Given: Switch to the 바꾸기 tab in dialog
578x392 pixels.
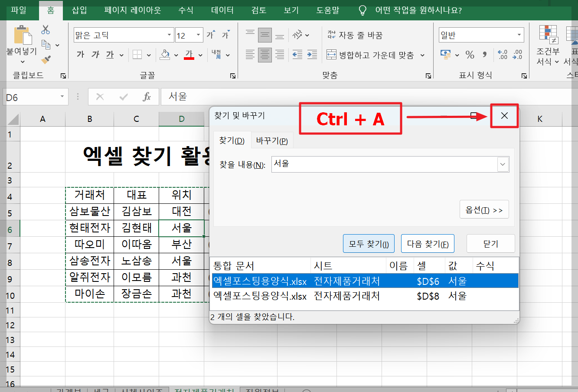Looking at the screenshot, I should pyautogui.click(x=272, y=140).
